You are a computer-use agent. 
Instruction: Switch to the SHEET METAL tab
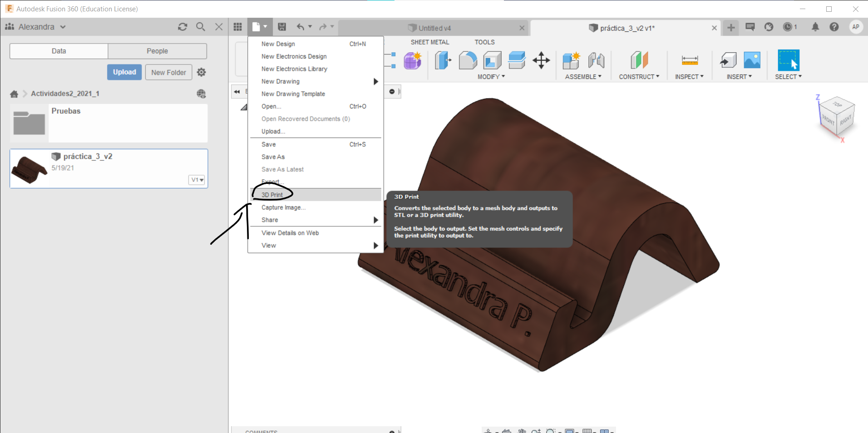pos(430,42)
